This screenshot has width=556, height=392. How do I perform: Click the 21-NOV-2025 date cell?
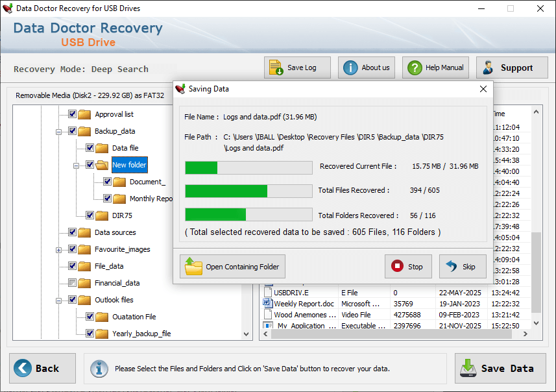(460, 326)
